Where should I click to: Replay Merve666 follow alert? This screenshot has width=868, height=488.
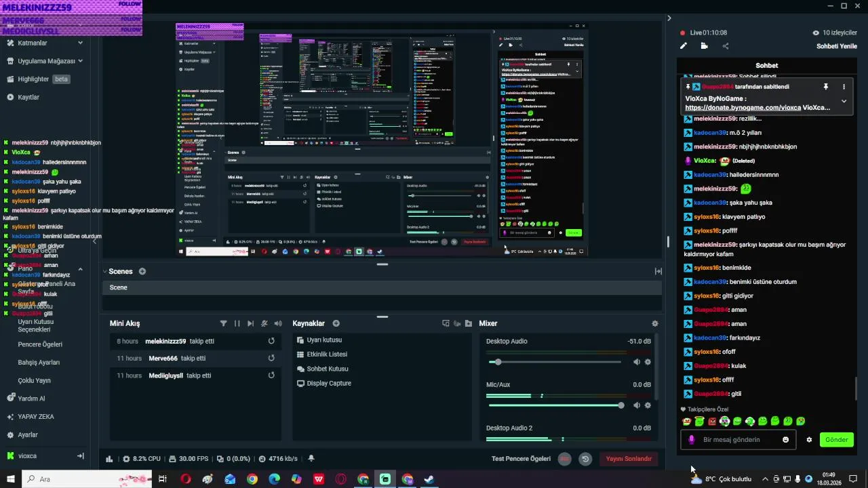click(x=271, y=358)
